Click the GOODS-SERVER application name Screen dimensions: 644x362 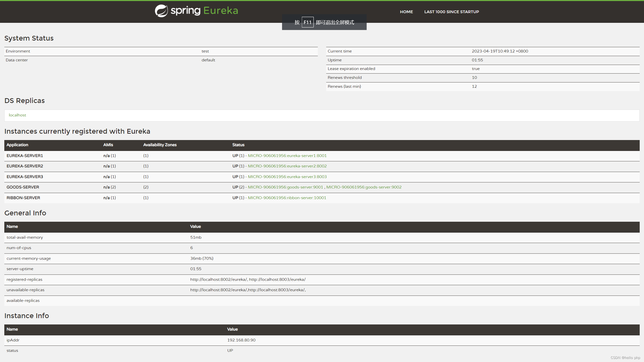[x=23, y=187]
